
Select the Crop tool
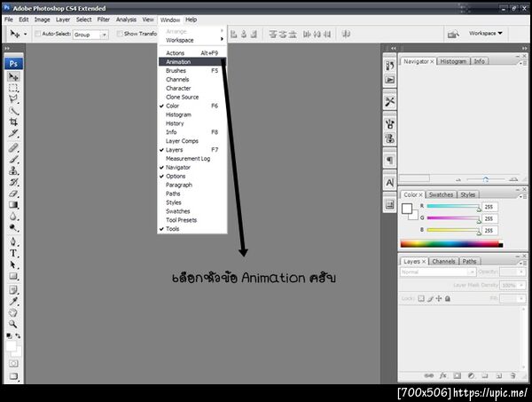tap(13, 122)
